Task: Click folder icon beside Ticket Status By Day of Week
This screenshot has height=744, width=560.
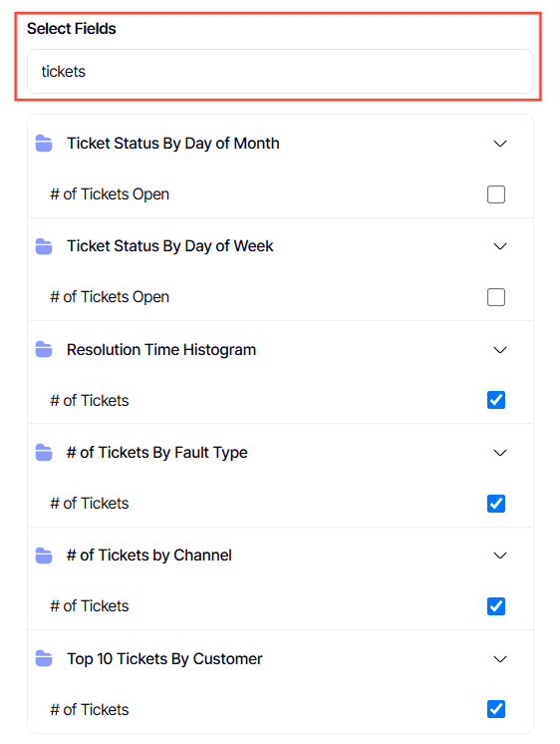Action: click(x=44, y=245)
